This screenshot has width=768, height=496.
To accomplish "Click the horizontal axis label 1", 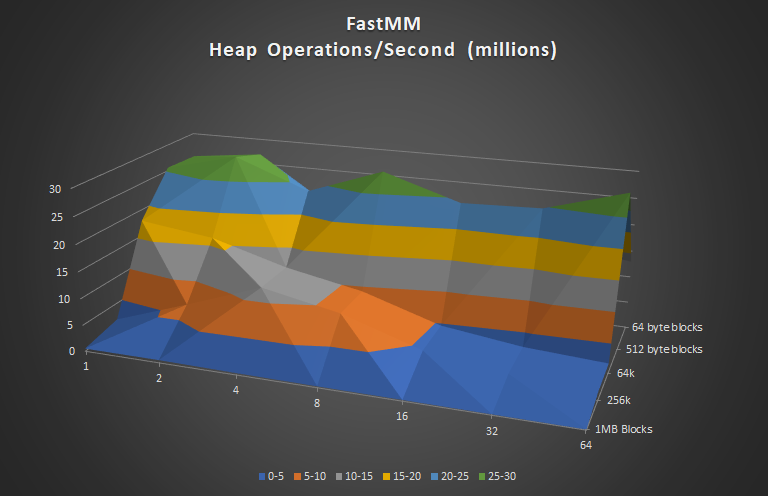I will pos(86,366).
